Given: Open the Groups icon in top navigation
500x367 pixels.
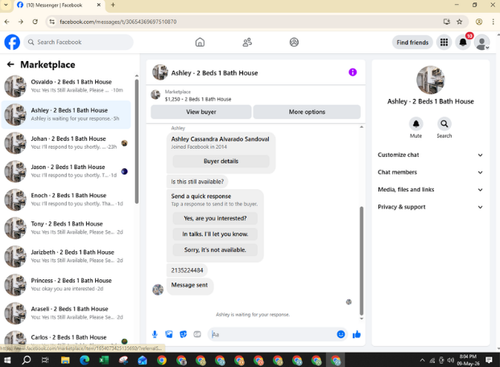Looking at the screenshot, I should (294, 42).
